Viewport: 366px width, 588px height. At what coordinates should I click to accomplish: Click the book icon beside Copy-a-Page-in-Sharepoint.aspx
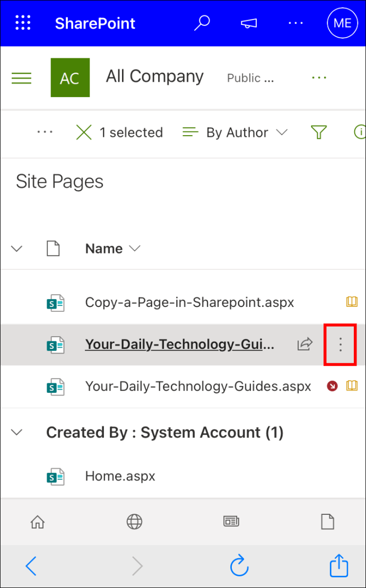pos(352,302)
